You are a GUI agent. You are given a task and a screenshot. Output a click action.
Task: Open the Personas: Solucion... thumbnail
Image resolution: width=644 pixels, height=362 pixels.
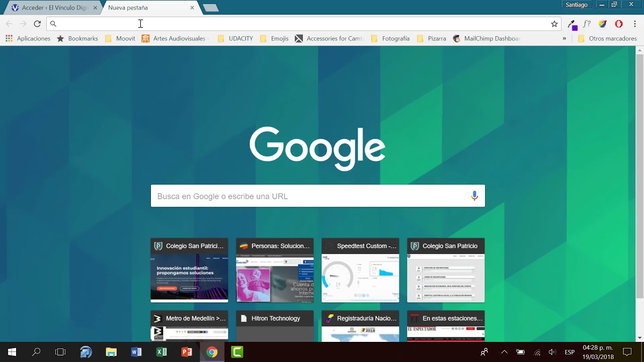point(275,270)
